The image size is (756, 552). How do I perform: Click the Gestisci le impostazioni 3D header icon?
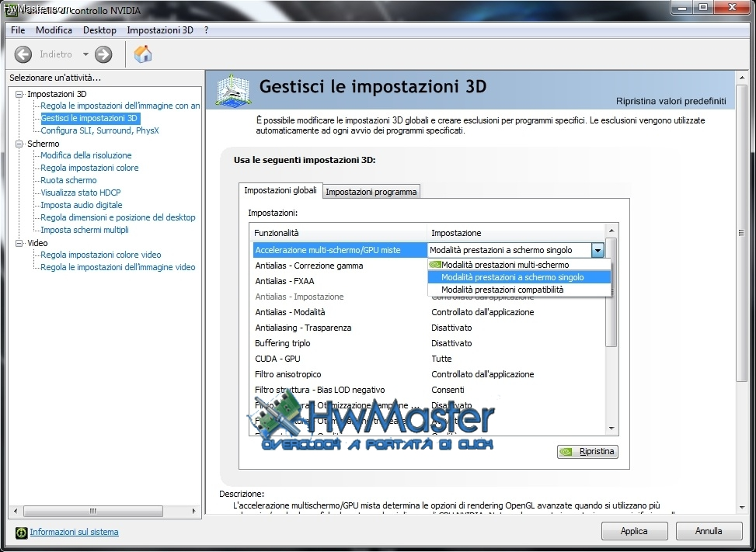click(x=233, y=89)
